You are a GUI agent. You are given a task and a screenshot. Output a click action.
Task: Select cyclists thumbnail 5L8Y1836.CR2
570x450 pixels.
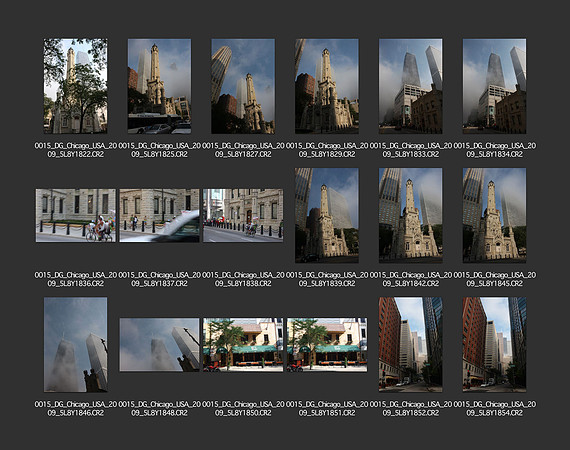[76, 215]
